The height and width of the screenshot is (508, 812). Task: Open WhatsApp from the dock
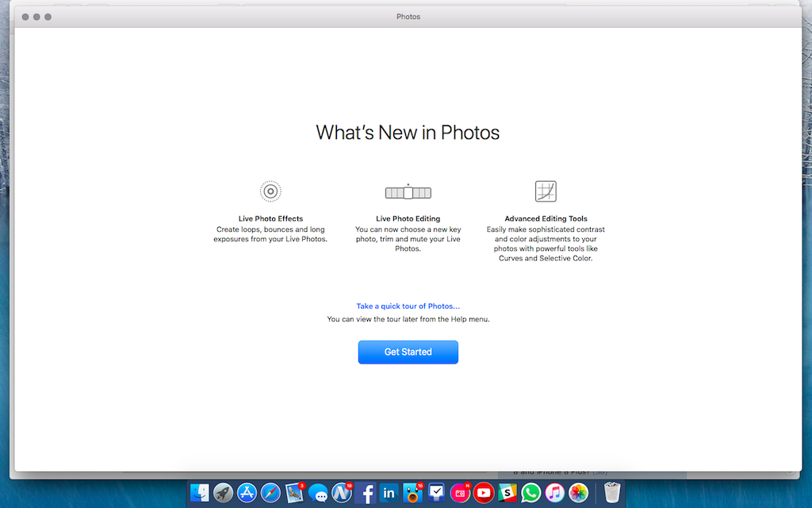coord(531,493)
